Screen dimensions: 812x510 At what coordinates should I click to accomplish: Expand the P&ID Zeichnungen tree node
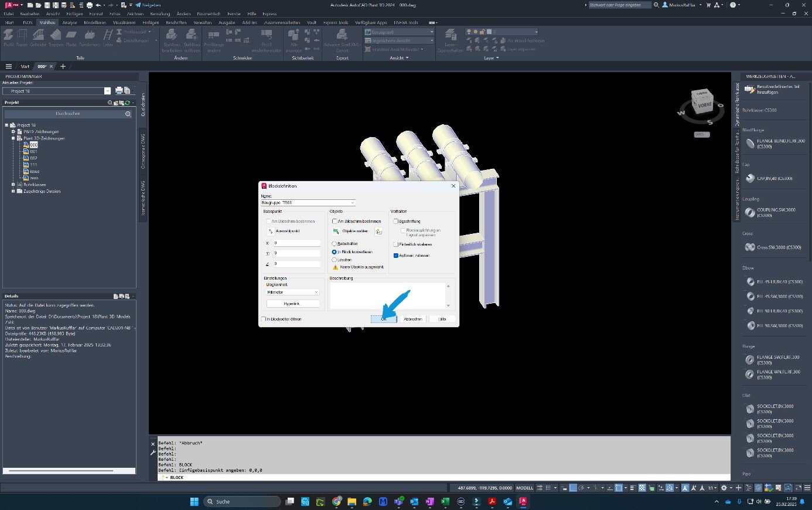[x=13, y=132]
